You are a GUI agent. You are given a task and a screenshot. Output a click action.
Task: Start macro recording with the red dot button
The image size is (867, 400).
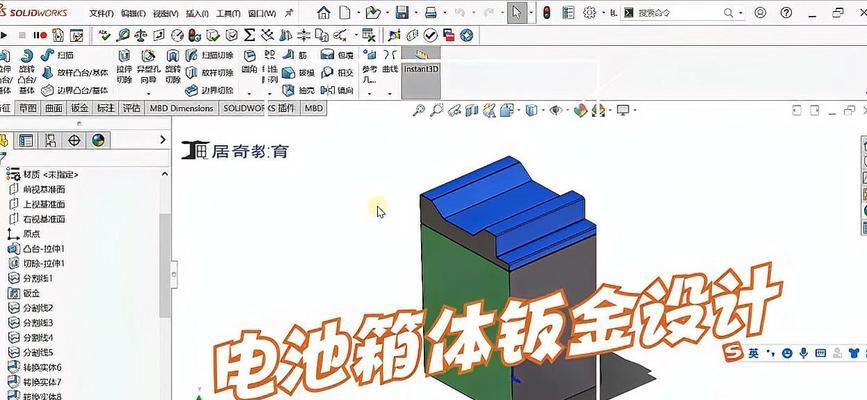[40, 35]
